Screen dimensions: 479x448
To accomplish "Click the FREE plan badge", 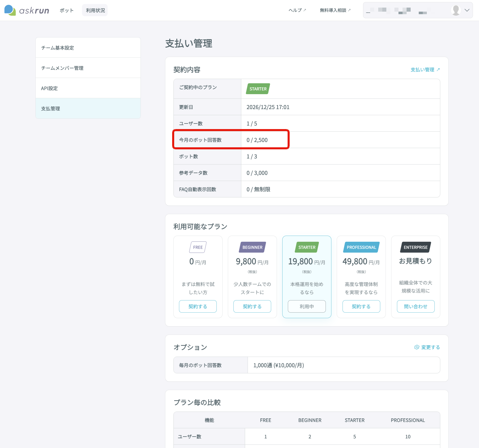I will click(198, 247).
